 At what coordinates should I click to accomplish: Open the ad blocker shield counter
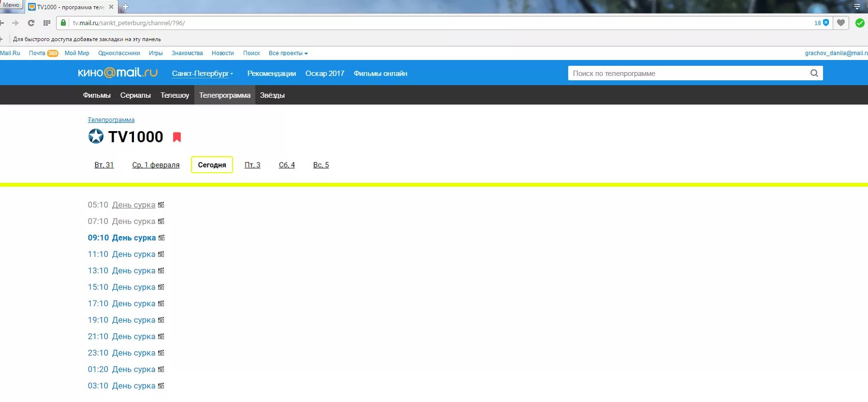coord(822,23)
